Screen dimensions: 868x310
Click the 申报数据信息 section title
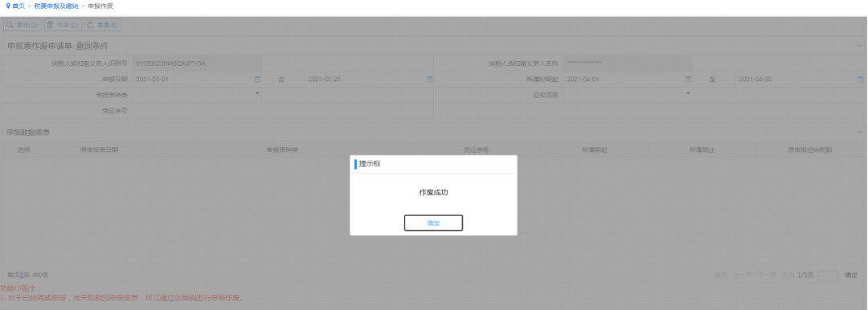(28, 133)
